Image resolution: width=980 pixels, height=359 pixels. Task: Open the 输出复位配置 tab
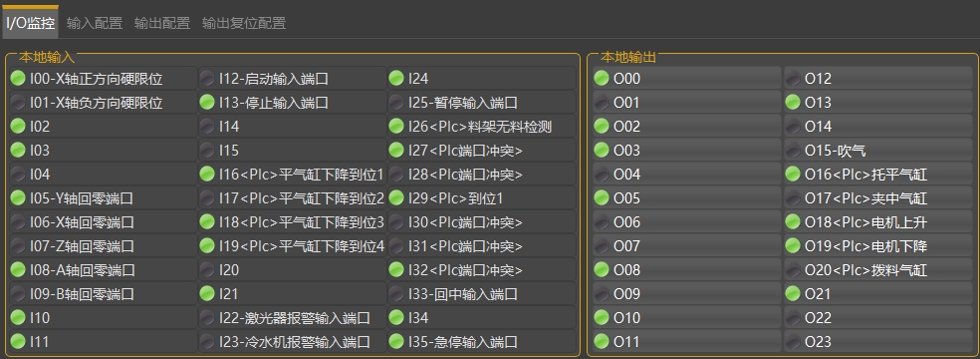[244, 23]
